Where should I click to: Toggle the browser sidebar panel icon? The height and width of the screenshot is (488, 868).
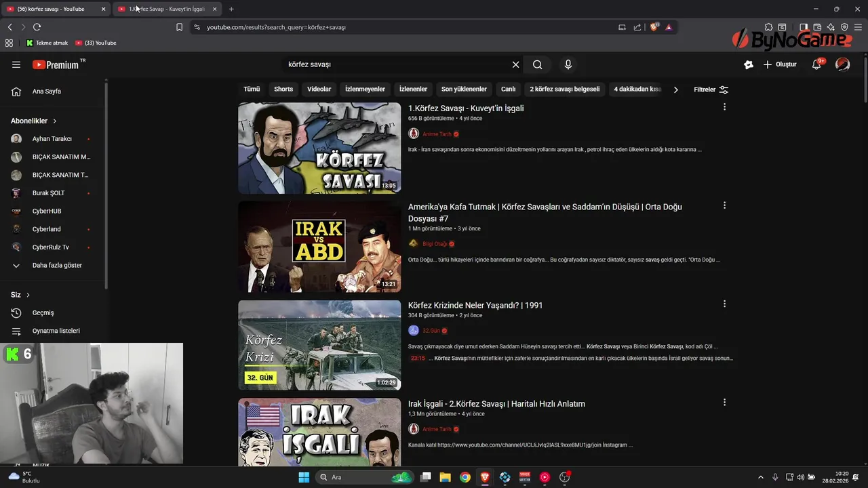click(804, 27)
